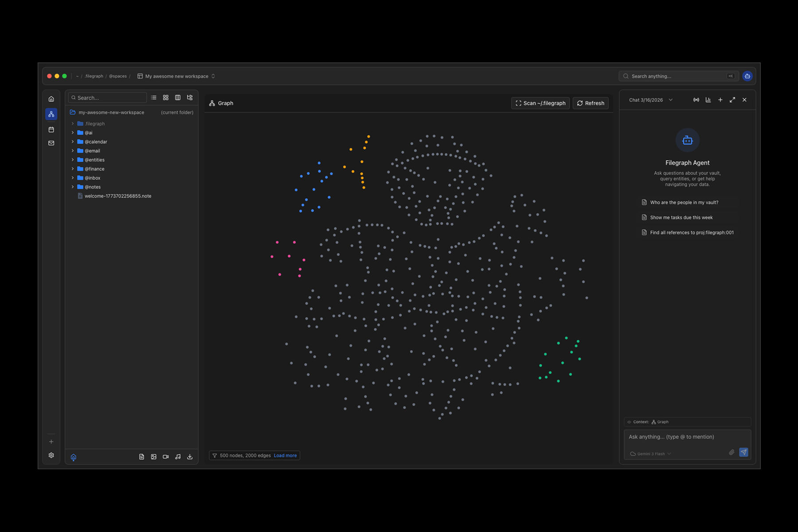Select the Graph view icon in the left rail
Image resolution: width=798 pixels, height=532 pixels.
coord(51,114)
